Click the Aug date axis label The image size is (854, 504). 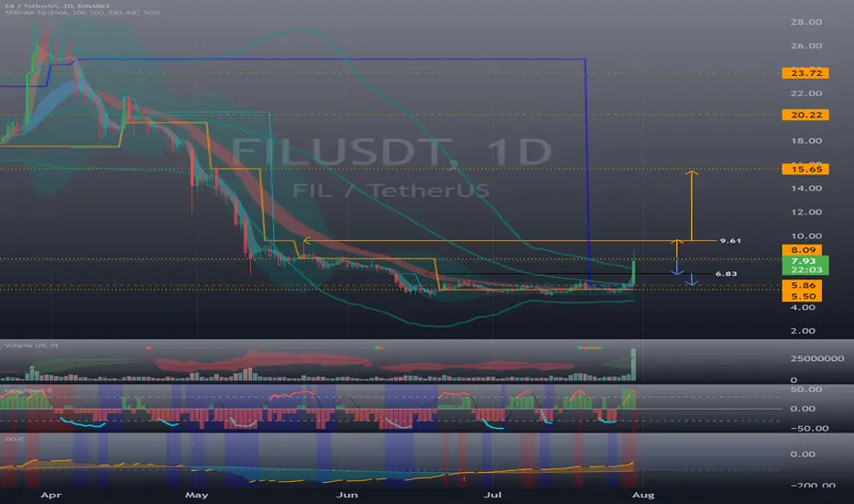(x=643, y=495)
